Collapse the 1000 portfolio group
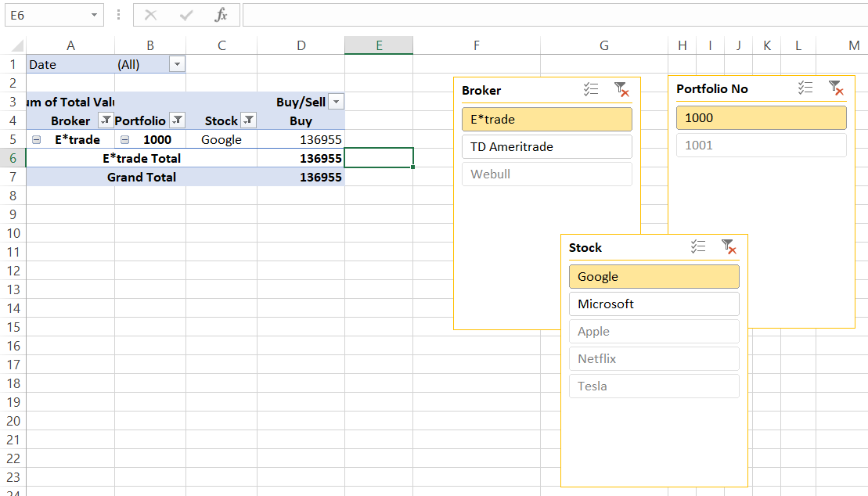 (x=125, y=140)
